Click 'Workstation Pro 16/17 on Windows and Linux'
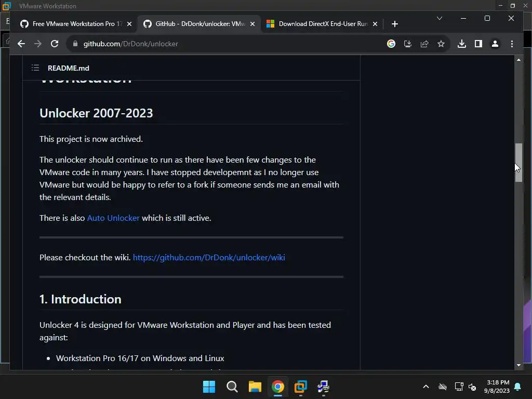This screenshot has width=532, height=399. [x=140, y=358]
